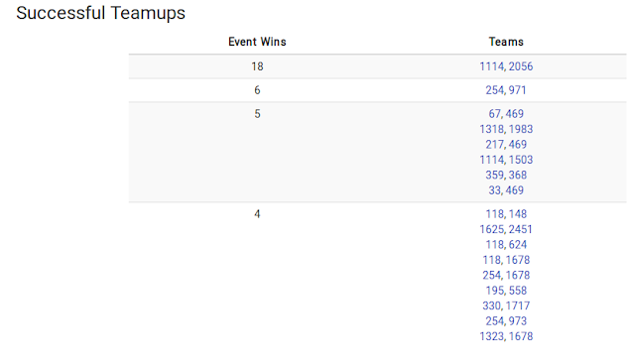
Task: Open team 217 link
Action: point(494,145)
